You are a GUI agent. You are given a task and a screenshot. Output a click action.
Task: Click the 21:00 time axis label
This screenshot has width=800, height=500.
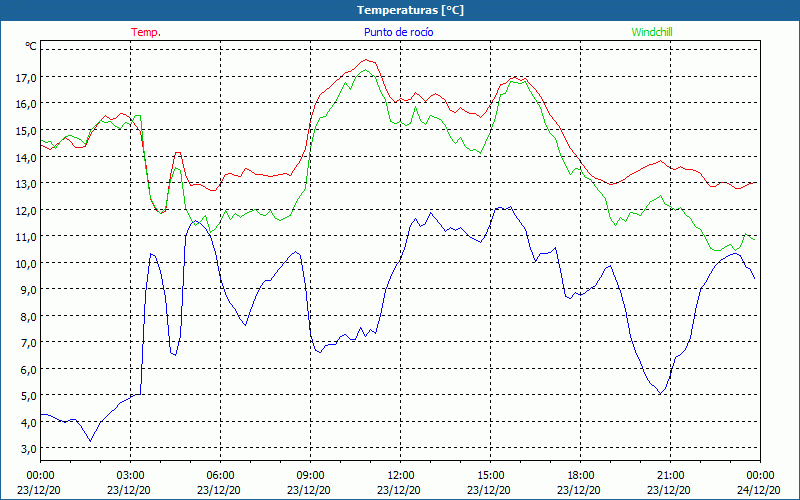pyautogui.click(x=670, y=476)
